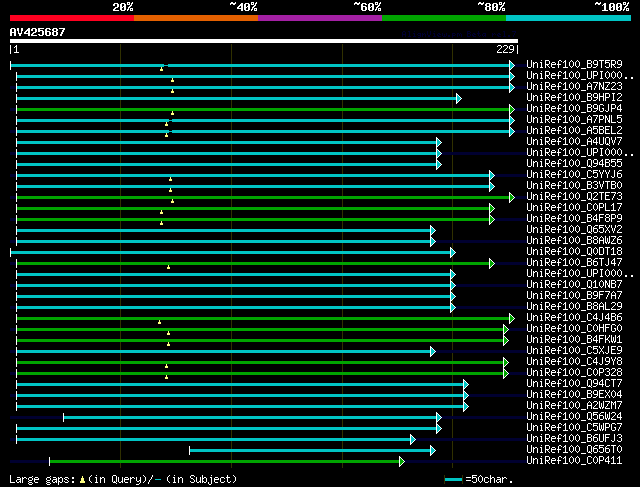Select the UniRef100_C0P328 text
The image size is (640, 487).
(574, 372)
